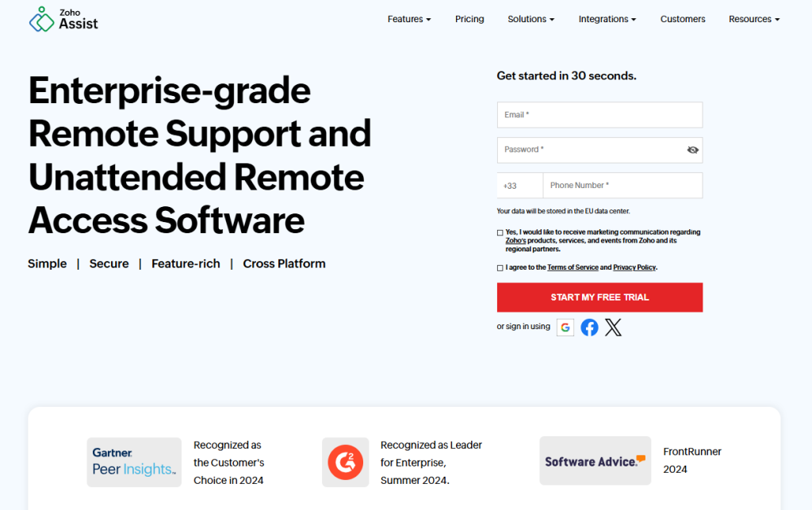Open the +33 country code selector

pyautogui.click(x=520, y=186)
